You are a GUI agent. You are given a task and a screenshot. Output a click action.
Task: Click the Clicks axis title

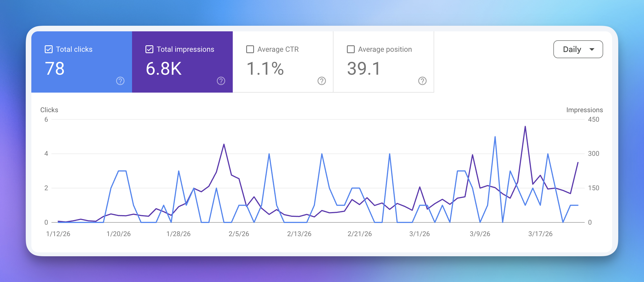tap(49, 110)
